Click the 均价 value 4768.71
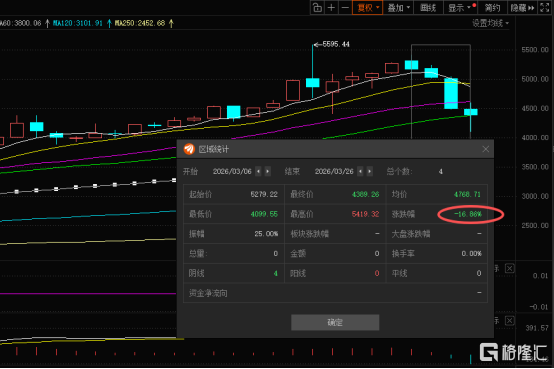 click(467, 194)
